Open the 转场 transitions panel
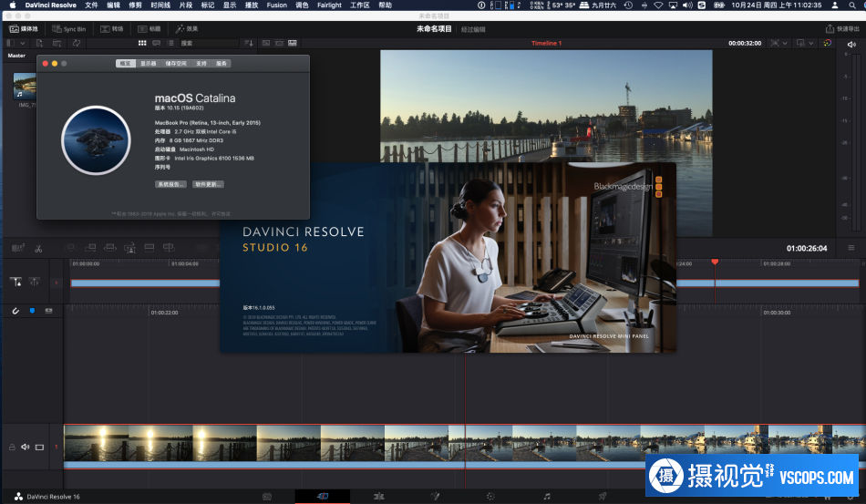The image size is (866, 504). [x=111, y=28]
